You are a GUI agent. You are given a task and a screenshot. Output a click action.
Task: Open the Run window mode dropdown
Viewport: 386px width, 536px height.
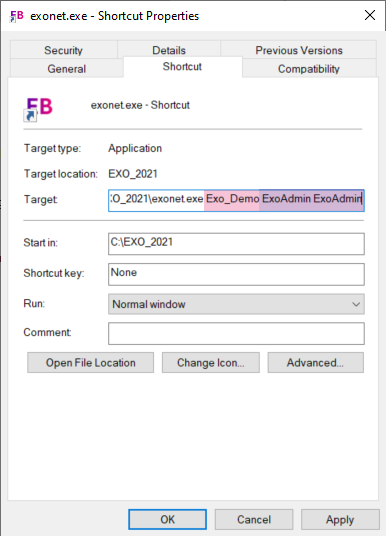236,304
